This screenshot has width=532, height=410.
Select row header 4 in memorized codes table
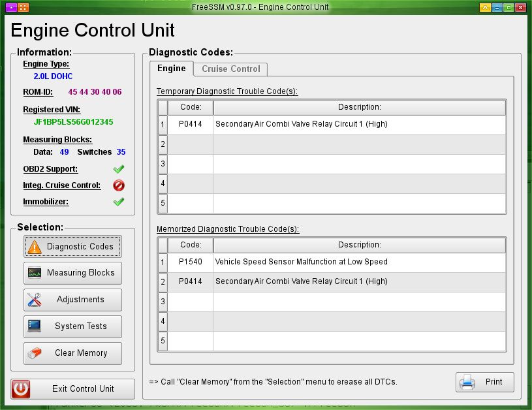click(163, 322)
